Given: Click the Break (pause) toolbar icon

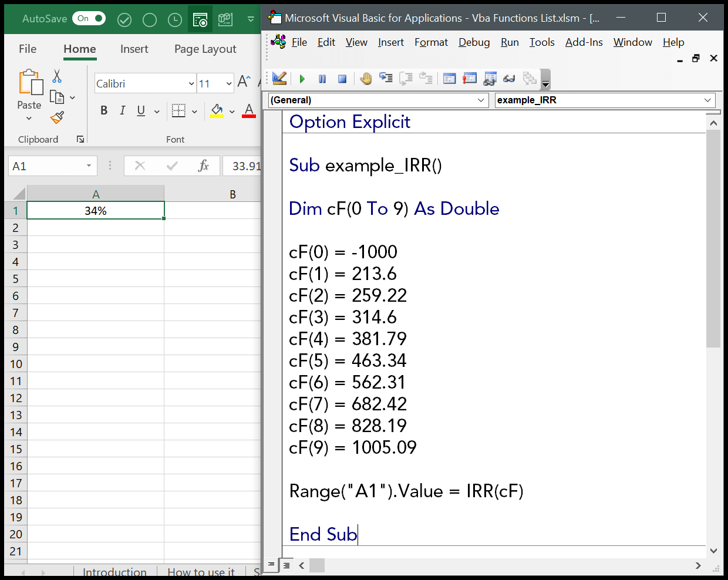Looking at the screenshot, I should pos(322,79).
